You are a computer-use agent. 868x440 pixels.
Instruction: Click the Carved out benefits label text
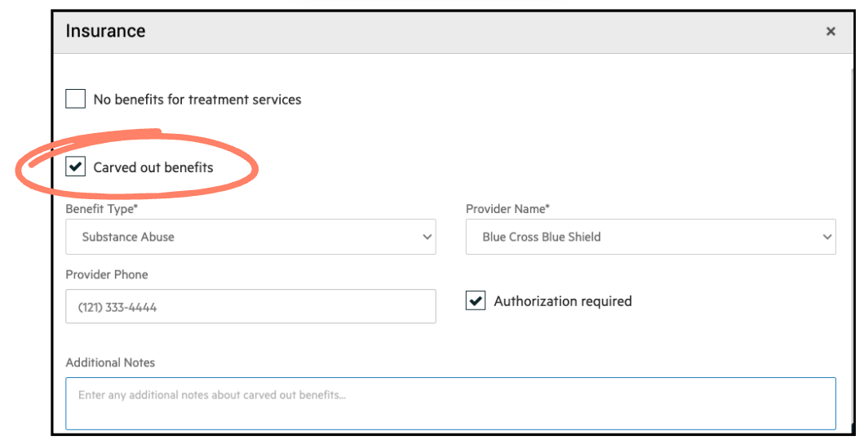coord(153,167)
